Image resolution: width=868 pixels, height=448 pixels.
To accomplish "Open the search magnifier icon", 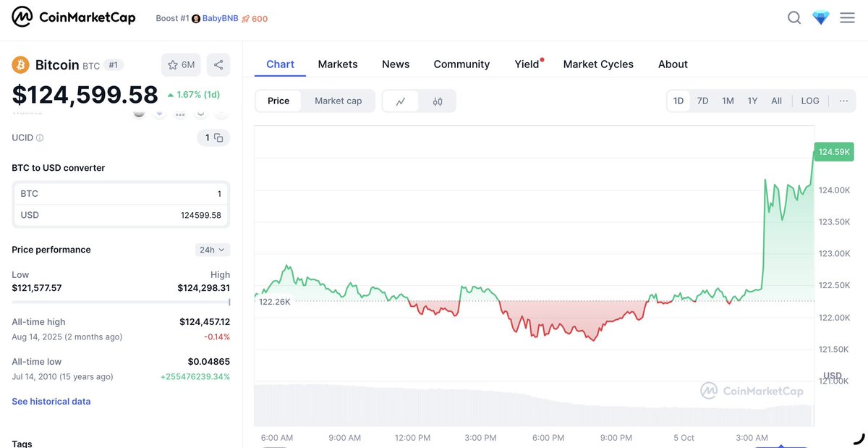I will click(794, 18).
